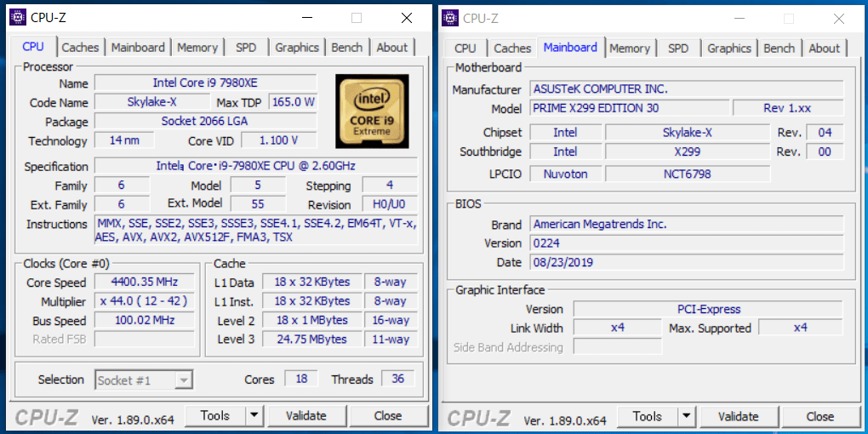
Task: Click the Bus Speed value 100.02 MHz
Action: click(x=144, y=319)
